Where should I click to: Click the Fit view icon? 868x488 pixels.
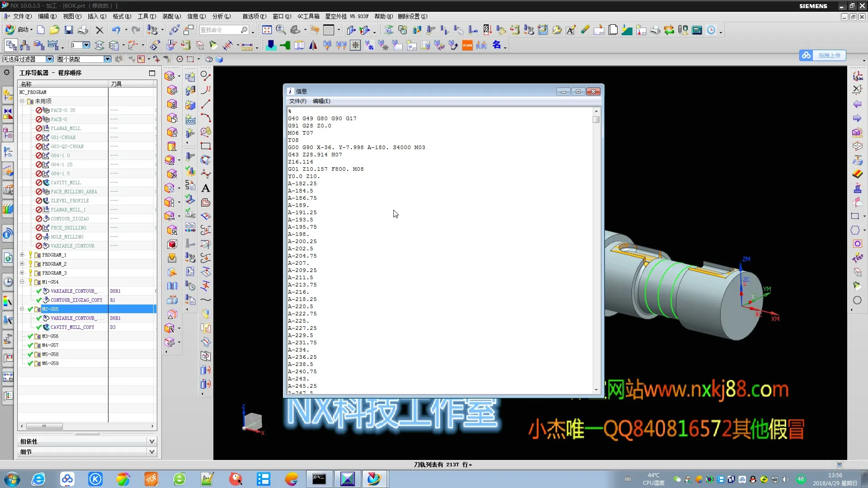click(267, 30)
